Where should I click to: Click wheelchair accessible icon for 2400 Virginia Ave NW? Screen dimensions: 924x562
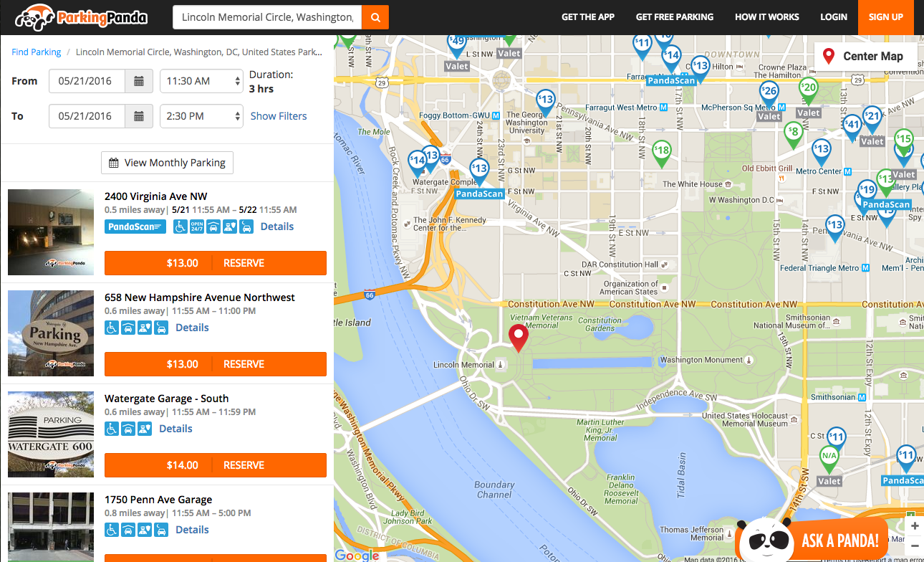click(x=180, y=227)
